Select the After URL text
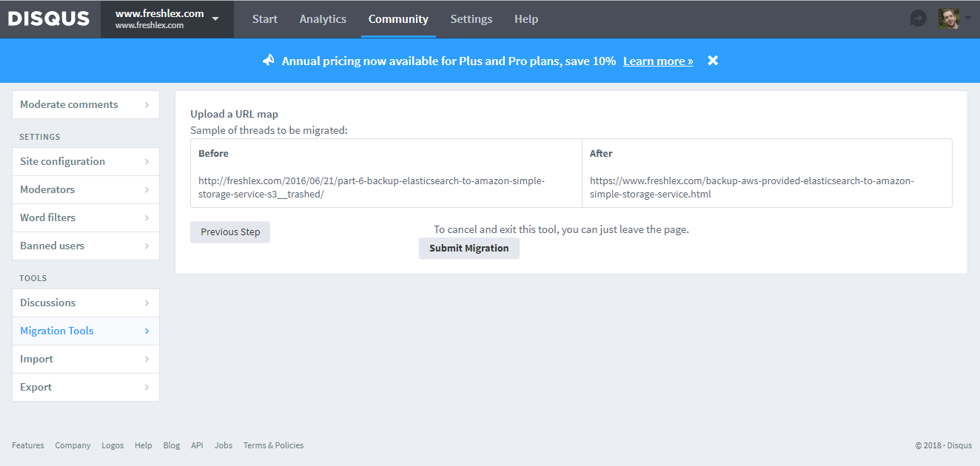The width and height of the screenshot is (980, 466). pos(752,187)
